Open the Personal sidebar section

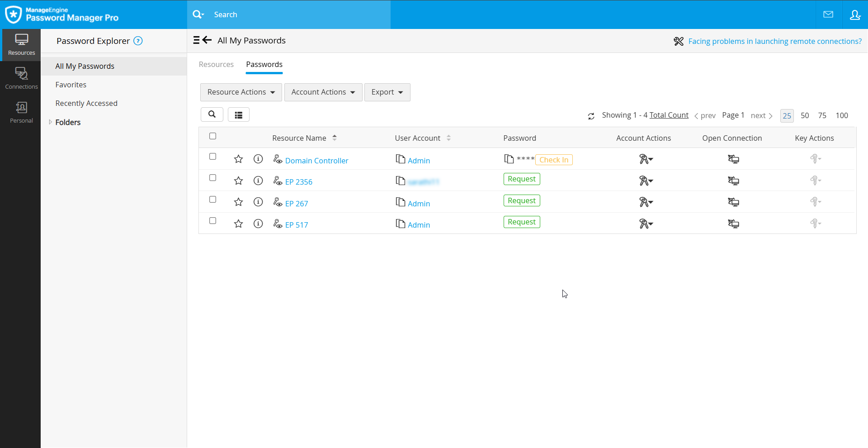click(21, 112)
